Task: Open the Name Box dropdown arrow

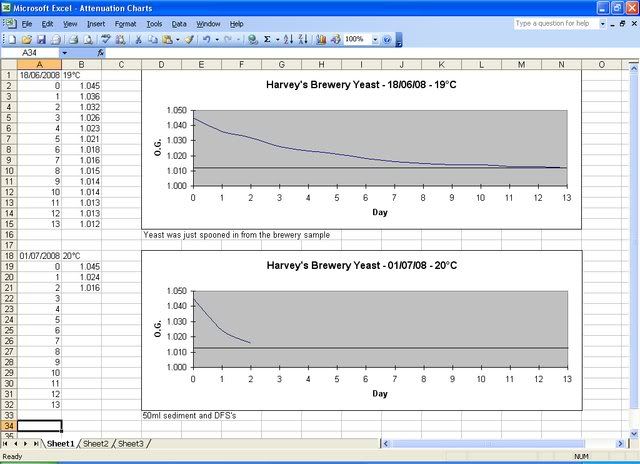Action: click(x=64, y=53)
